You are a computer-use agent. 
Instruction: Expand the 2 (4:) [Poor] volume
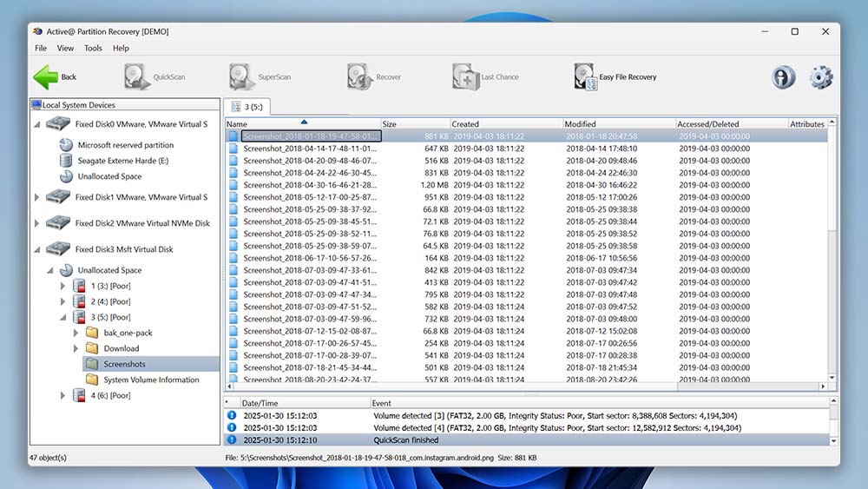[x=62, y=301]
